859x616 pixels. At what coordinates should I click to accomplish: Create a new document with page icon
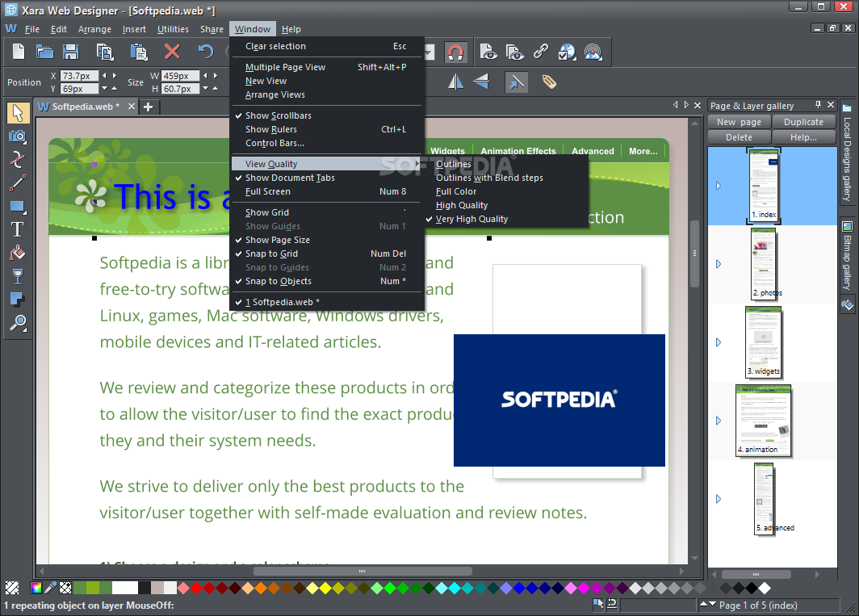click(19, 52)
